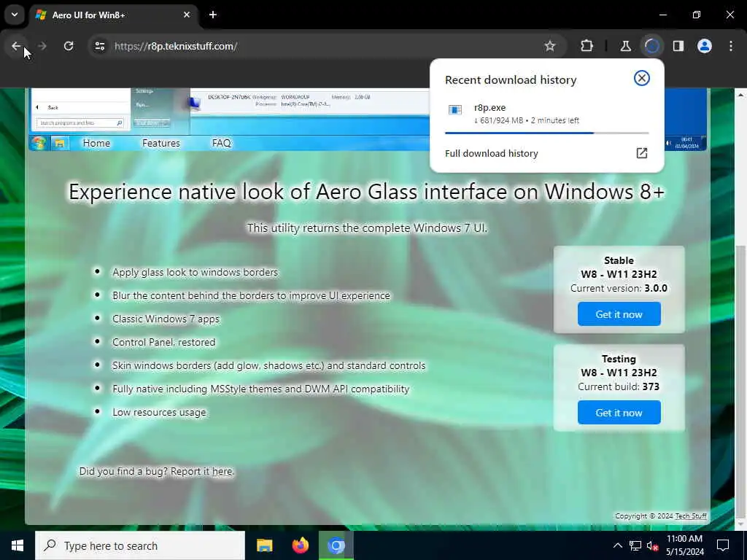The height and width of the screenshot is (560, 747).
Task: Open site information icon in address bar
Action: tap(99, 46)
